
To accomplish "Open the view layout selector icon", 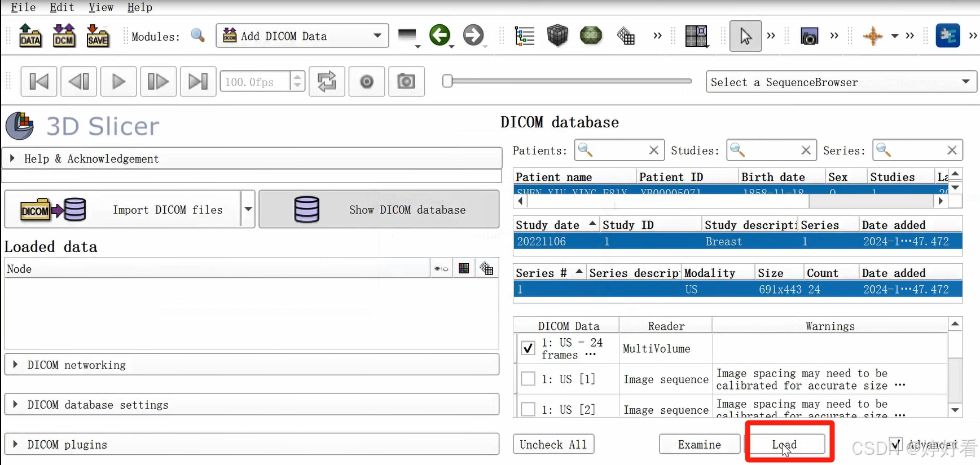I will (697, 36).
